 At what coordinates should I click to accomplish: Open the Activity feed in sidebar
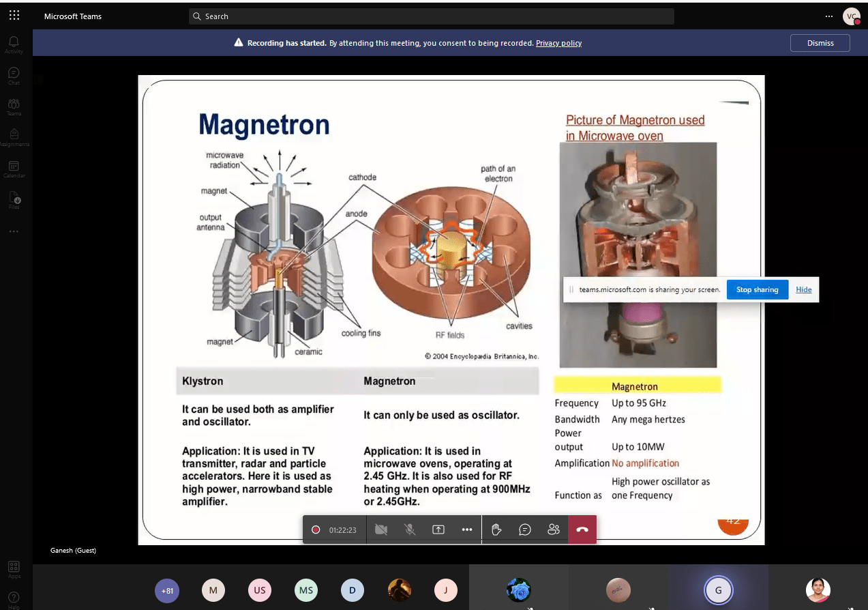click(14, 44)
